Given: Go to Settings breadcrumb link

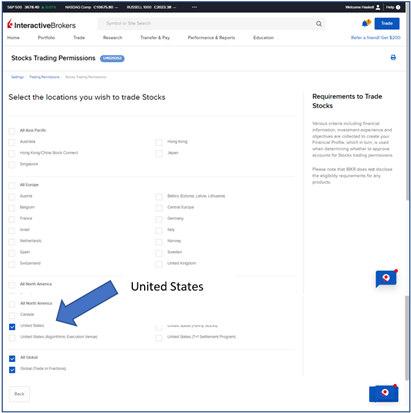Looking at the screenshot, I should (x=17, y=77).
